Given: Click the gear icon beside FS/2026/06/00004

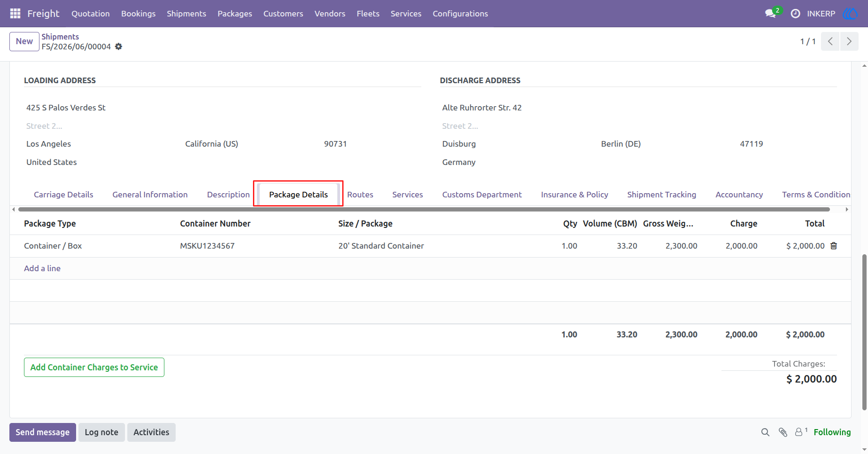Looking at the screenshot, I should coord(119,47).
